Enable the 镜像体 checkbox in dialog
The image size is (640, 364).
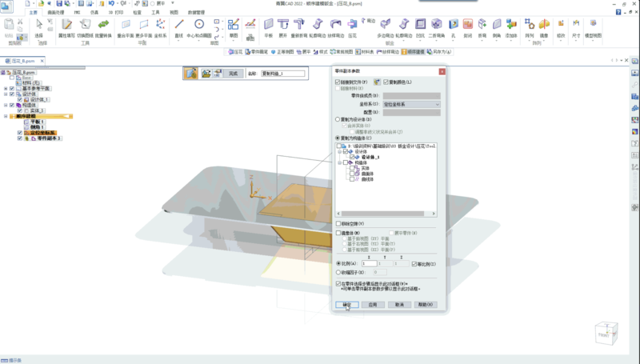[338, 233]
